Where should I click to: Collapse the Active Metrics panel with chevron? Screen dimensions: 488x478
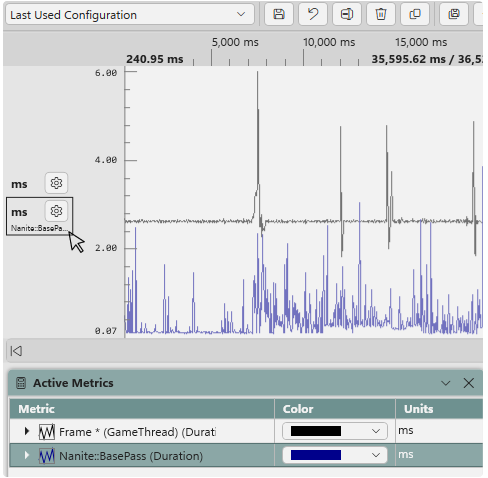pyautogui.click(x=446, y=383)
